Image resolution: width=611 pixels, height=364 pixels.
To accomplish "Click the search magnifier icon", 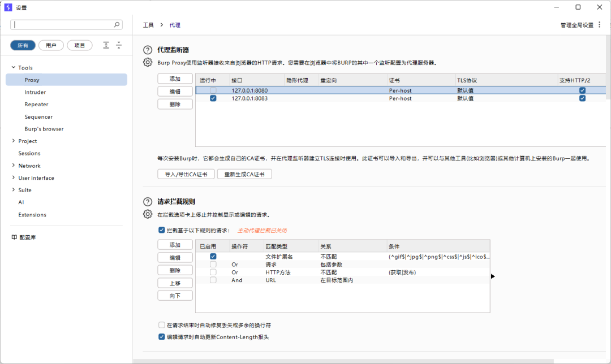I will [116, 24].
